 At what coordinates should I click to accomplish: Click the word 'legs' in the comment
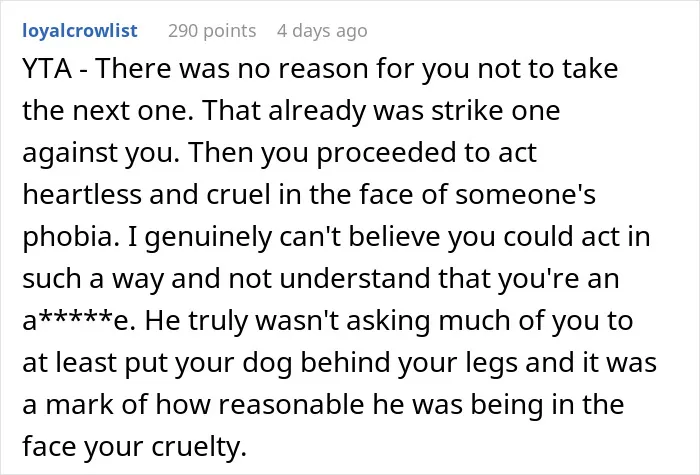[491, 362]
